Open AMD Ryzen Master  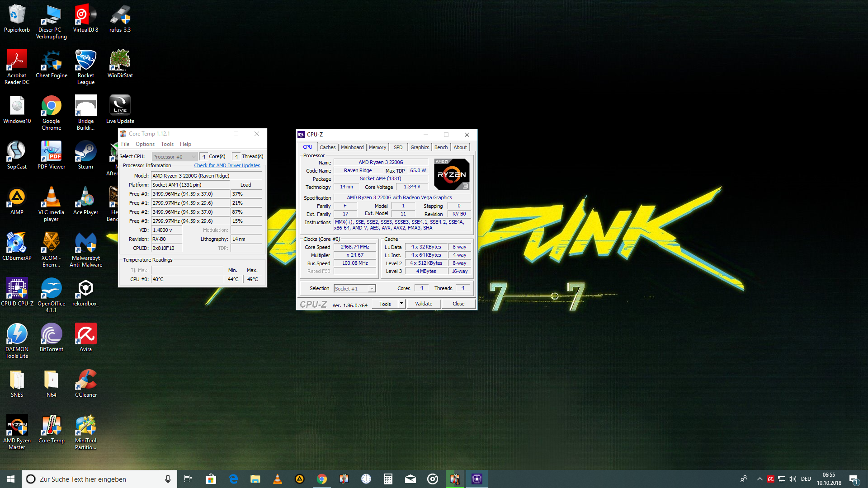coord(17,425)
